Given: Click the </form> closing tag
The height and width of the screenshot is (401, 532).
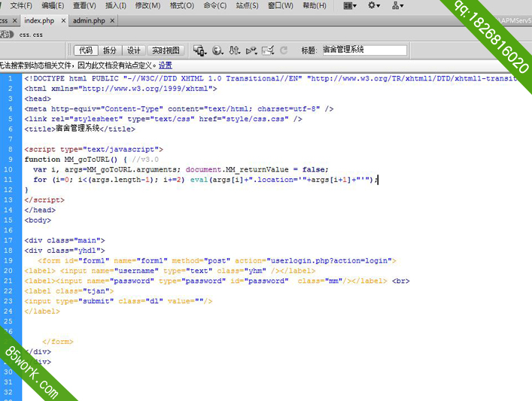Looking at the screenshot, I should click(58, 342).
